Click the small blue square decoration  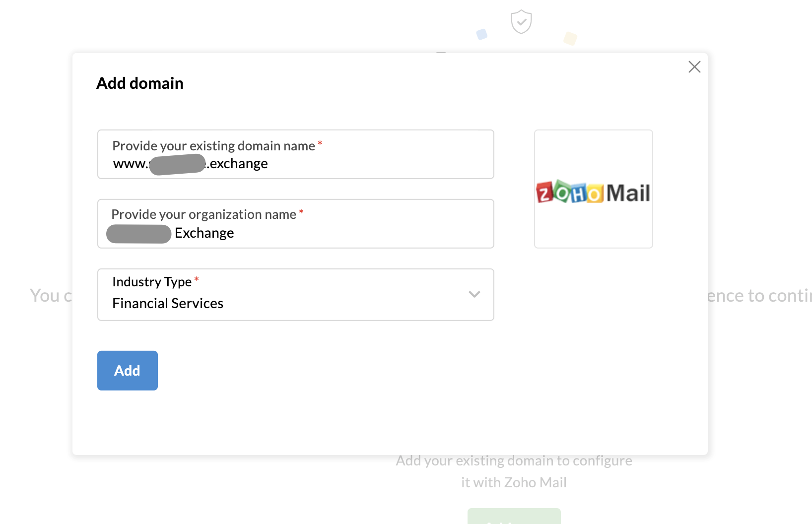pyautogui.click(x=481, y=34)
